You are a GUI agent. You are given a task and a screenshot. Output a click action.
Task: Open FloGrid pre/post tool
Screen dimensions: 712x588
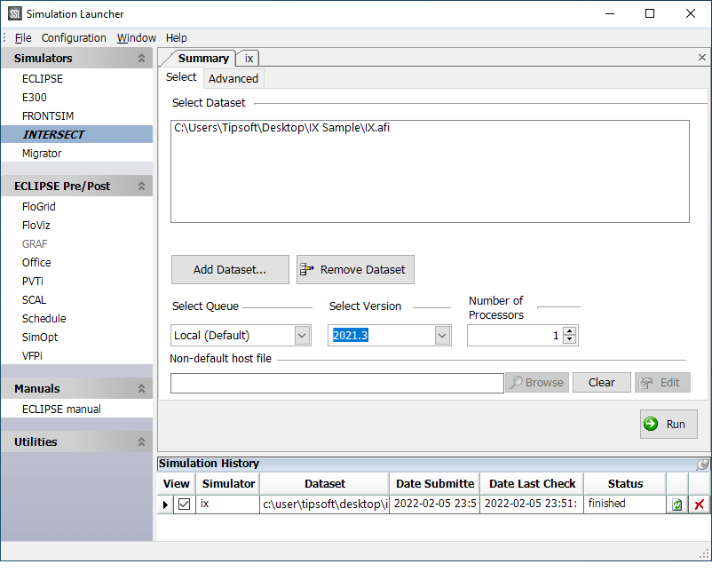pos(38,206)
